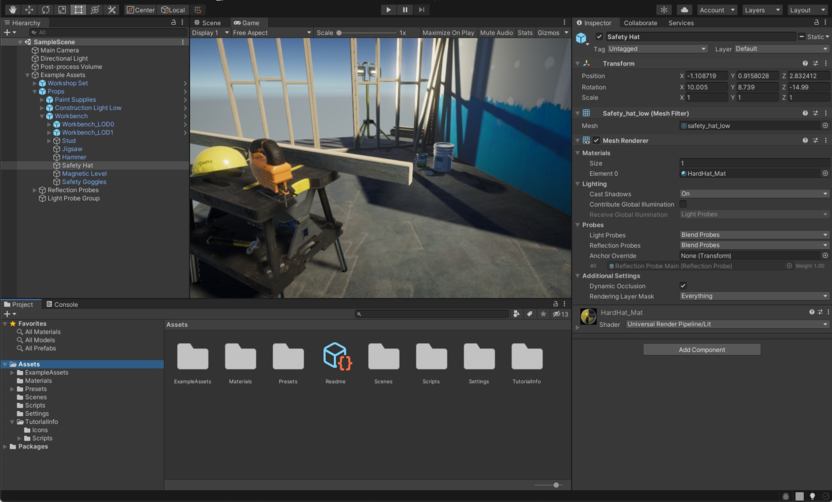The image size is (832, 502).
Task: Select the Scale tool
Action: tap(62, 9)
